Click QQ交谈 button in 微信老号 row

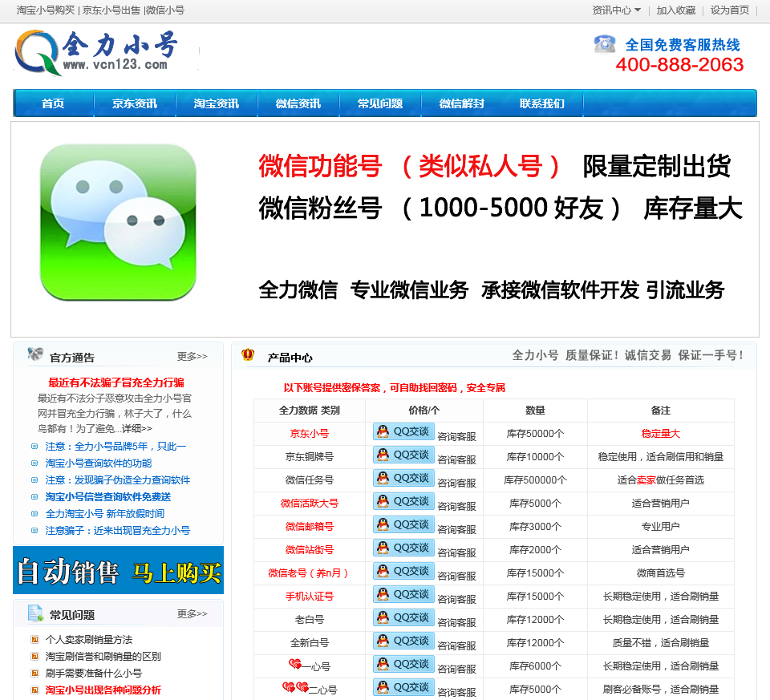point(403,572)
